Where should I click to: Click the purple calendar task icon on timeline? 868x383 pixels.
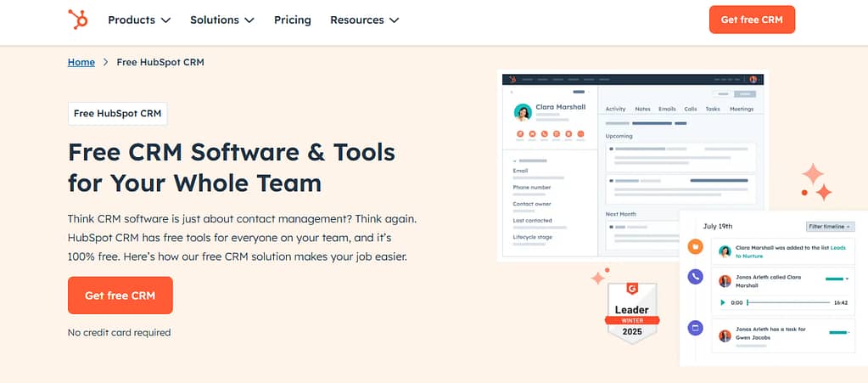695,328
